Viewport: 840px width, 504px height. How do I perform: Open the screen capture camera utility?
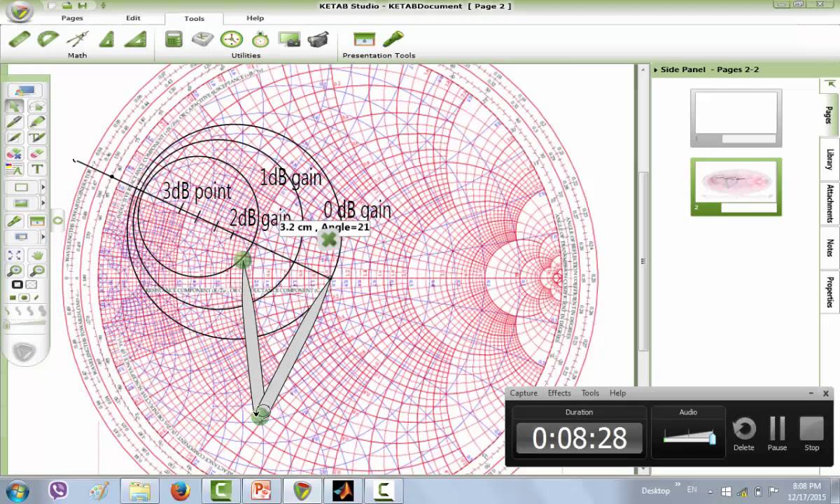[289, 38]
